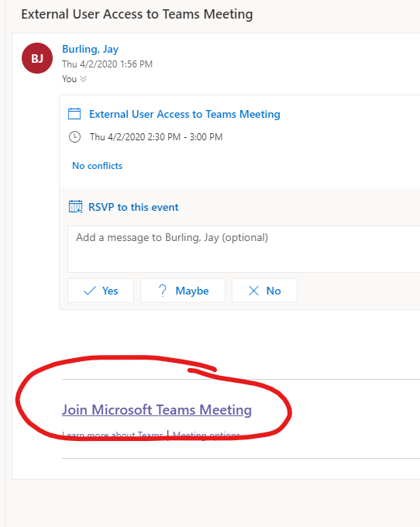Click the calendar icon beside meeting title
The image size is (420, 527).
click(74, 114)
